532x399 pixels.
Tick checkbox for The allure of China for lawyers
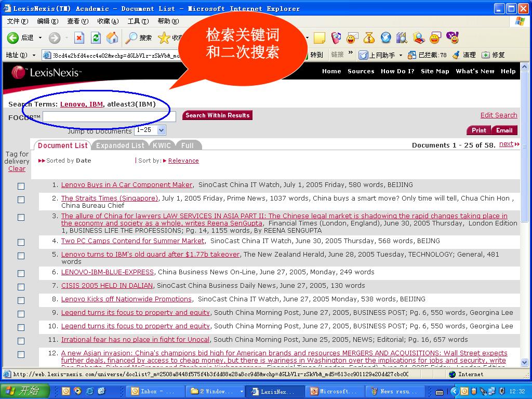point(21,218)
